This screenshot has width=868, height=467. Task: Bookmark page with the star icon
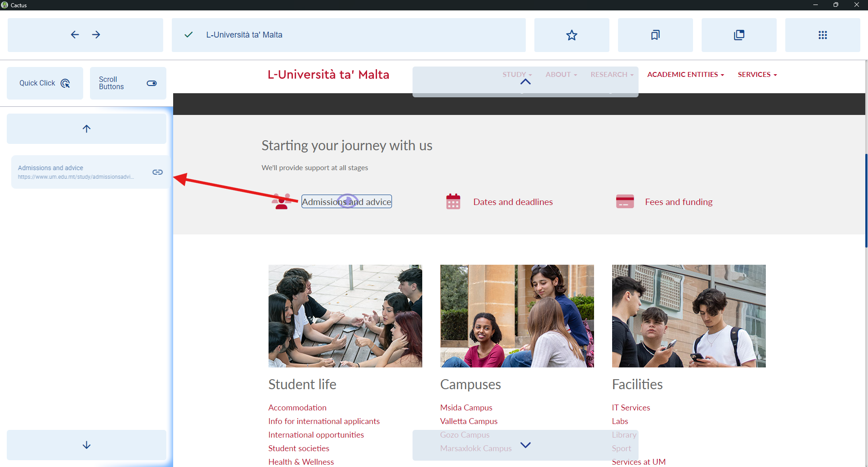click(571, 35)
